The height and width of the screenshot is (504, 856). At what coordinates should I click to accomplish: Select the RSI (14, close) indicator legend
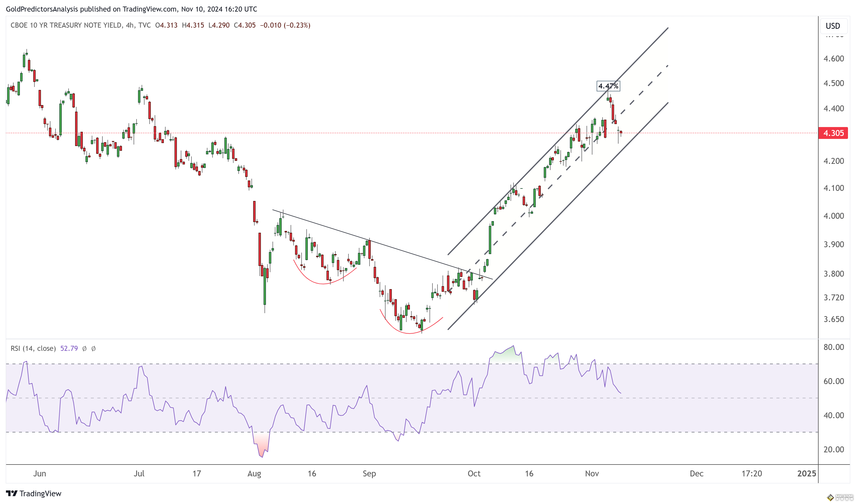pos(33,348)
